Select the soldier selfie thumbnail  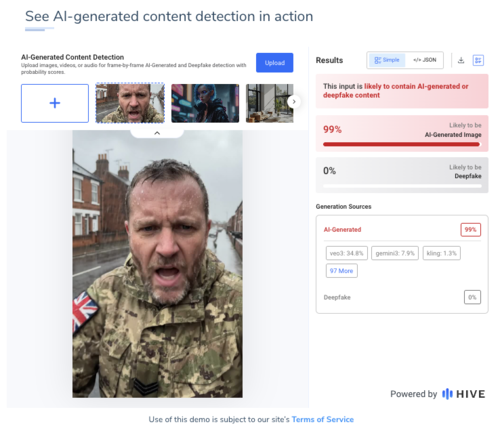click(130, 103)
